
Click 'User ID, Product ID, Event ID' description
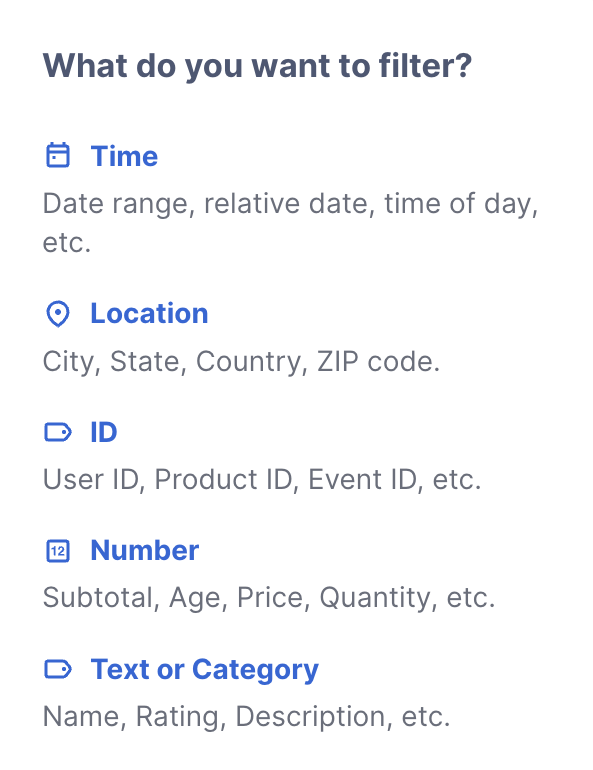pos(262,480)
